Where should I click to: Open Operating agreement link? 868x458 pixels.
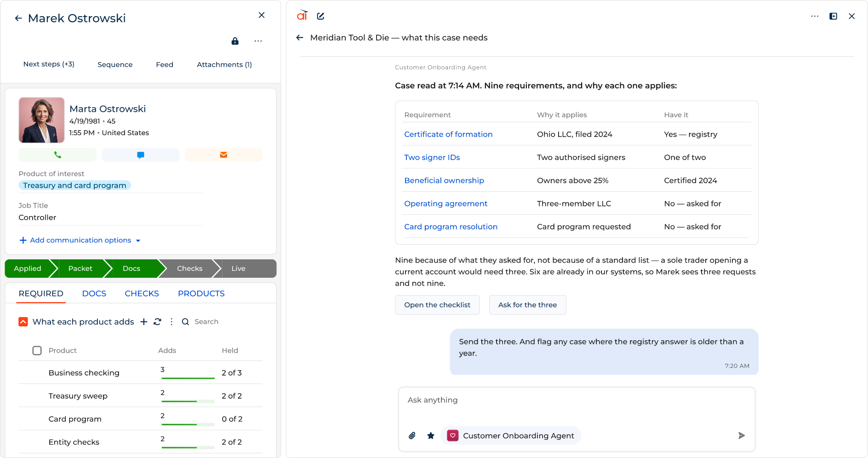tap(445, 204)
